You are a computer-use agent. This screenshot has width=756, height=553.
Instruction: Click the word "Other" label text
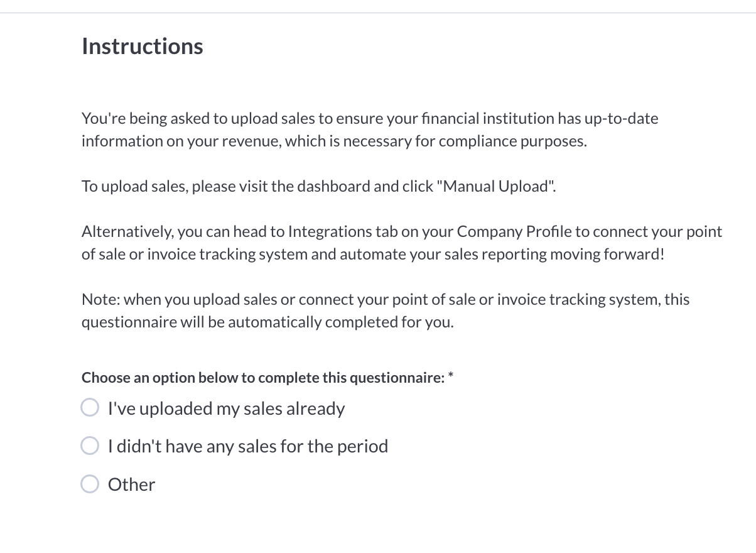131,484
